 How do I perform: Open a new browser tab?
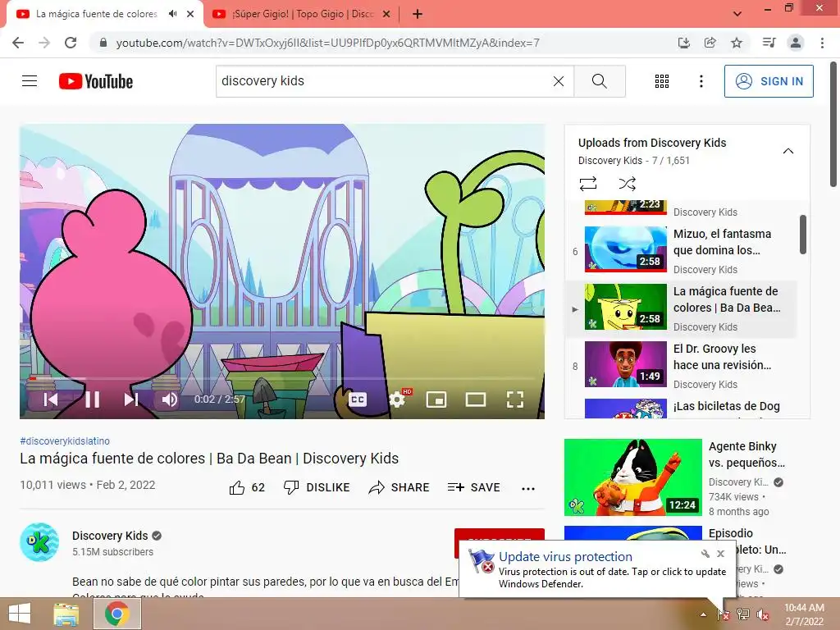click(x=418, y=14)
